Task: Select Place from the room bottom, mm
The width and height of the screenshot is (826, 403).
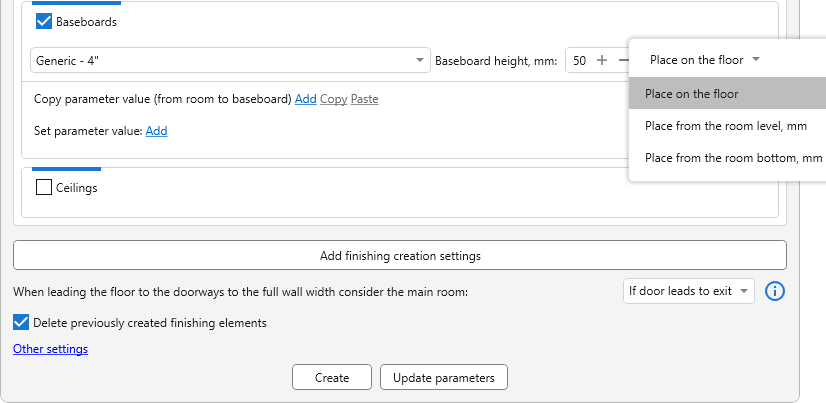Action: 727,158
